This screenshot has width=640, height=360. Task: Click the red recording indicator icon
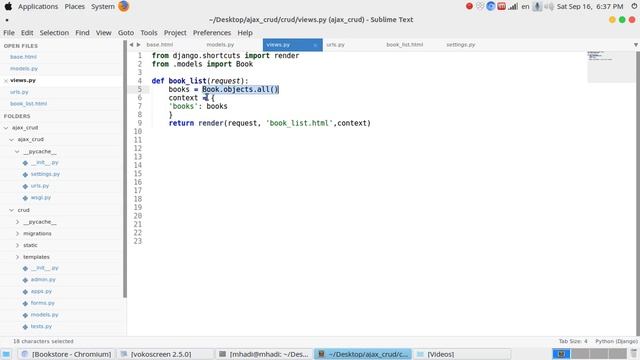pos(469,6)
